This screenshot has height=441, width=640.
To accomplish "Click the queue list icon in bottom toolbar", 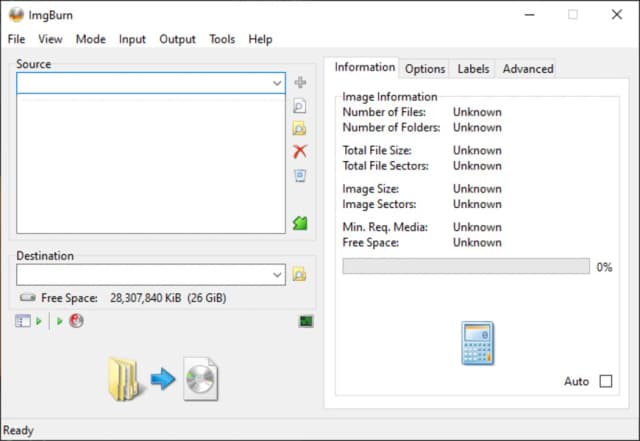I will (22, 321).
